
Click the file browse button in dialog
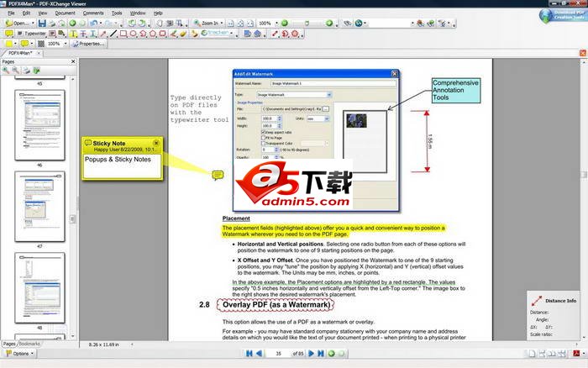(326, 108)
